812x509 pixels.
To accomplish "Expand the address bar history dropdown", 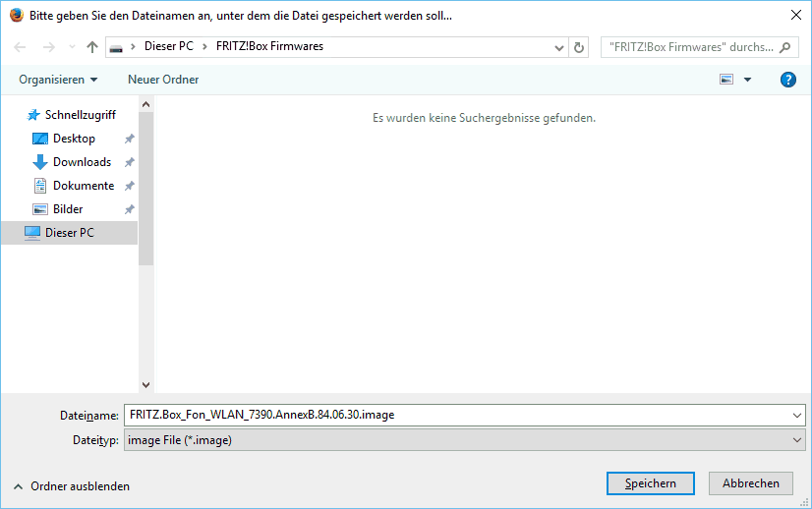I will [x=558, y=47].
